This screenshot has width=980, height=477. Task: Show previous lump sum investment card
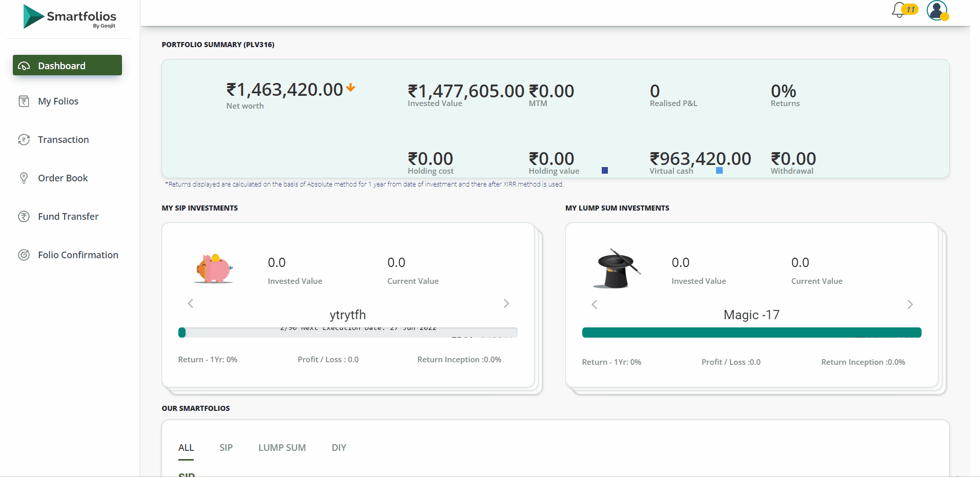pyautogui.click(x=595, y=305)
